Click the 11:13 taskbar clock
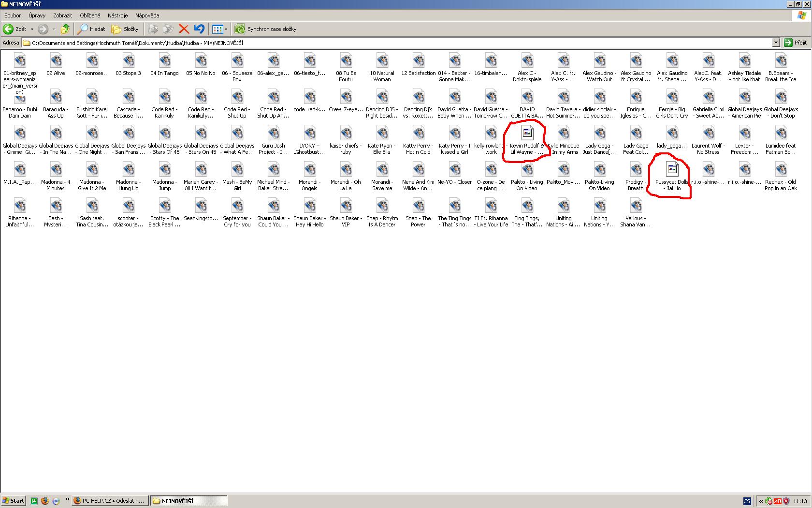Image resolution: width=812 pixels, height=508 pixels. click(x=800, y=501)
